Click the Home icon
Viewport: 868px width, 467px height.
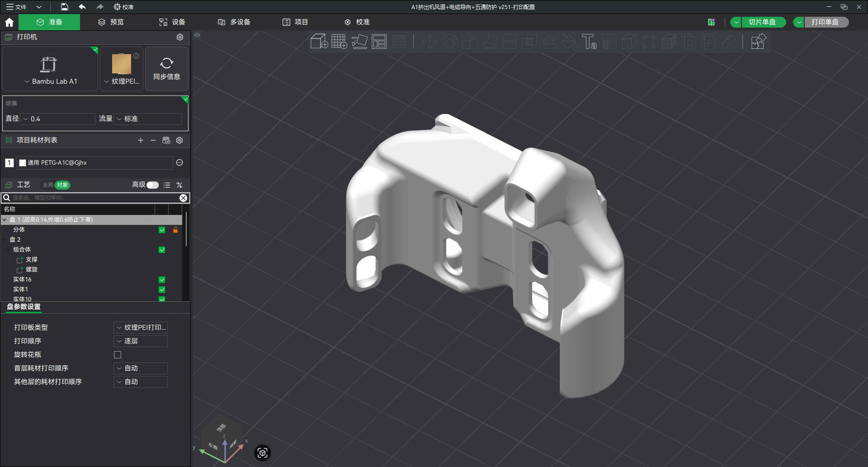point(9,22)
